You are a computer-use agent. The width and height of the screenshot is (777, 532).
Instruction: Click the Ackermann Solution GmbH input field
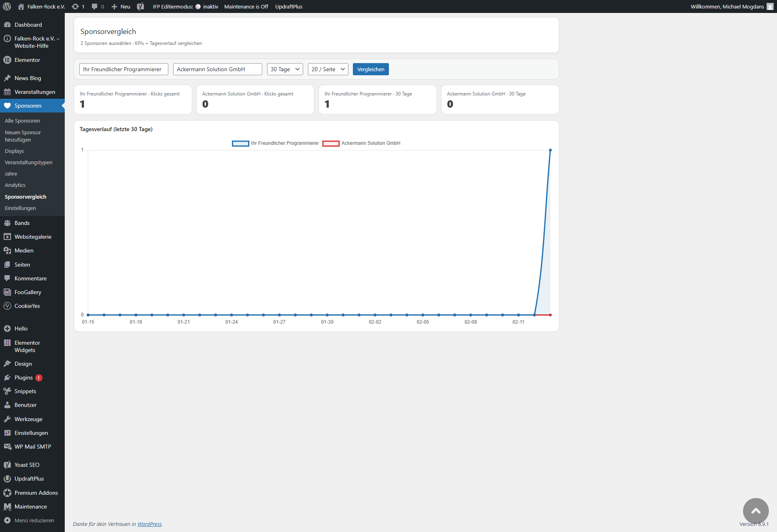click(x=217, y=69)
